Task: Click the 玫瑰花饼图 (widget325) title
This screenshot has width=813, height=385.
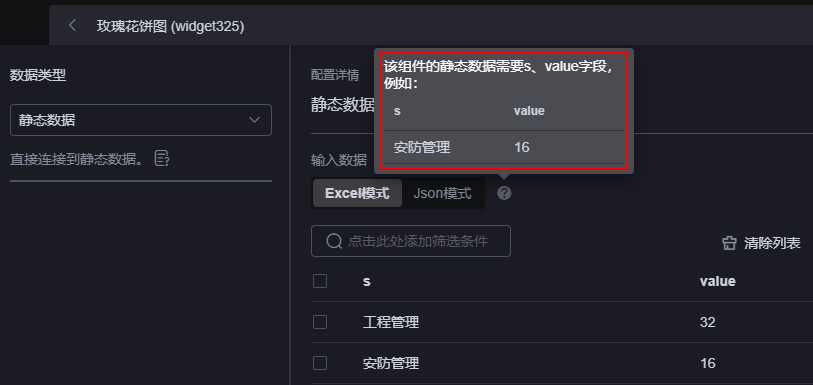Action: coord(171,26)
